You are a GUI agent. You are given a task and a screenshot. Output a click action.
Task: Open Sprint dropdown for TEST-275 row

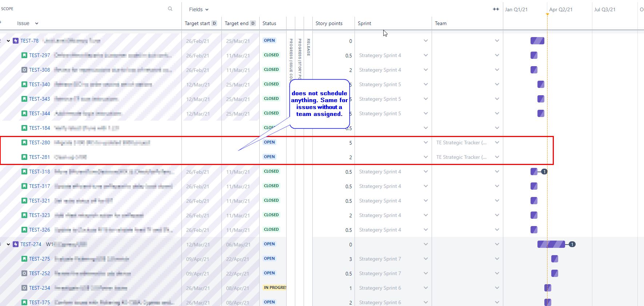coord(426,259)
